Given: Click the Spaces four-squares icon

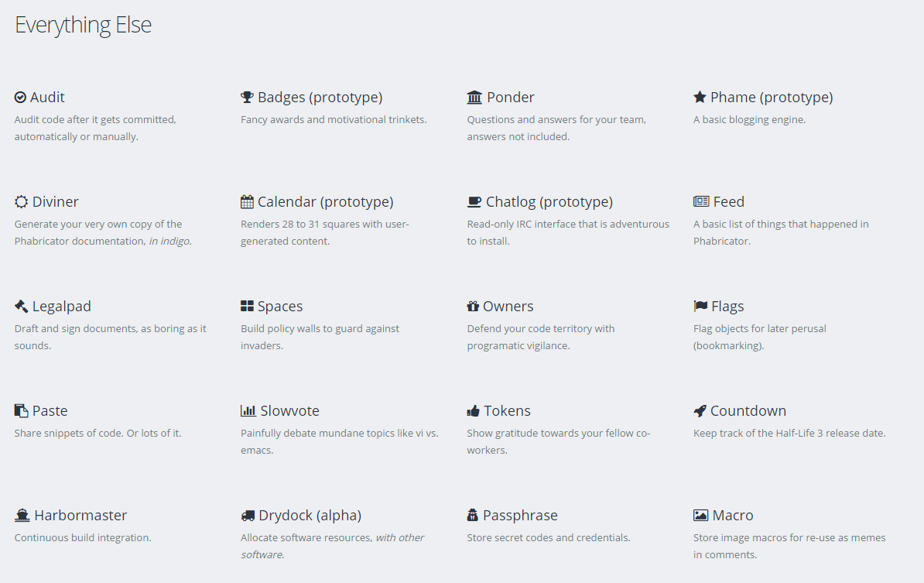Looking at the screenshot, I should pos(247,306).
